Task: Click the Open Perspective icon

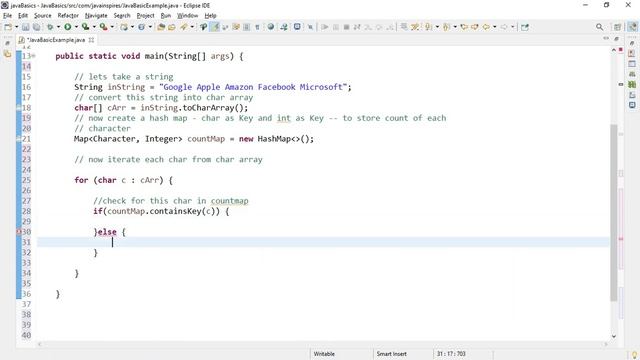Action: [617, 27]
